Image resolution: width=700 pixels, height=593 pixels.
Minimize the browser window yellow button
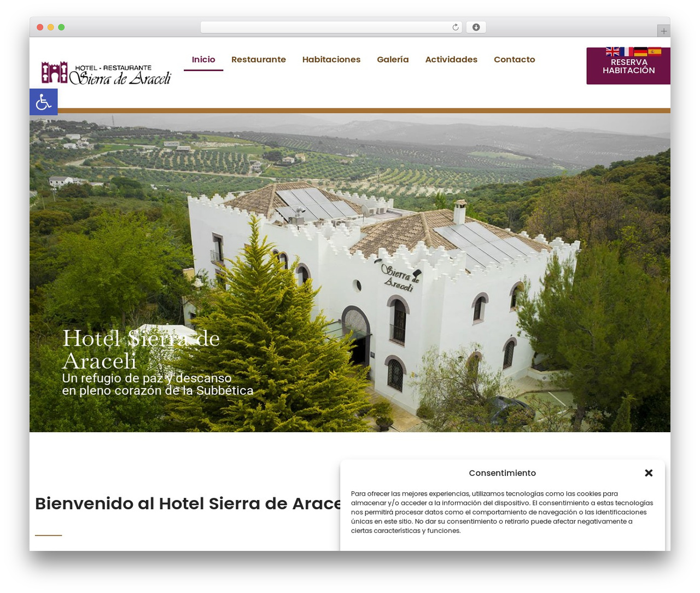click(x=51, y=27)
